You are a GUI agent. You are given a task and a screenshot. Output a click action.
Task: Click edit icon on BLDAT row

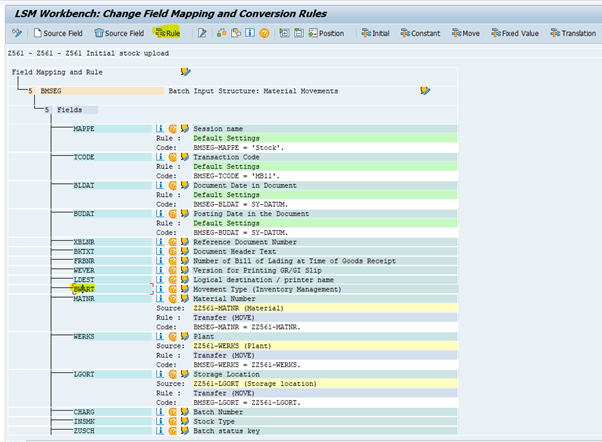[185, 185]
